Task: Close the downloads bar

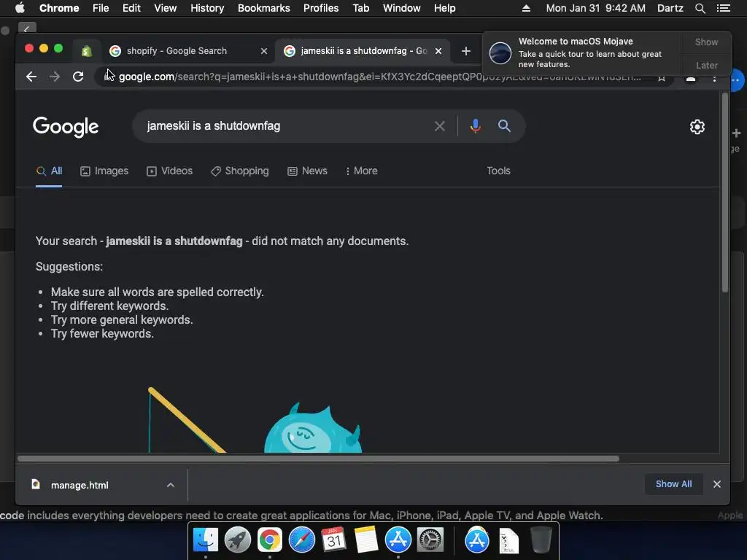Action: [717, 484]
